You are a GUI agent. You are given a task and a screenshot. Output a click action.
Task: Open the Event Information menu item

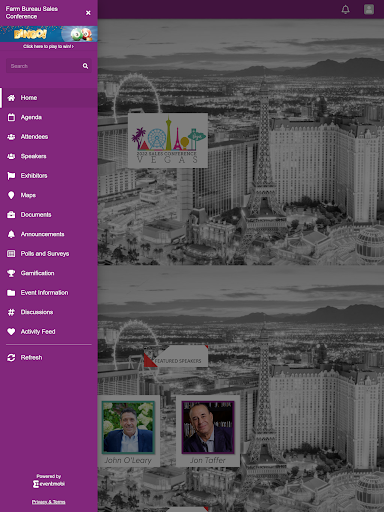coord(49,293)
